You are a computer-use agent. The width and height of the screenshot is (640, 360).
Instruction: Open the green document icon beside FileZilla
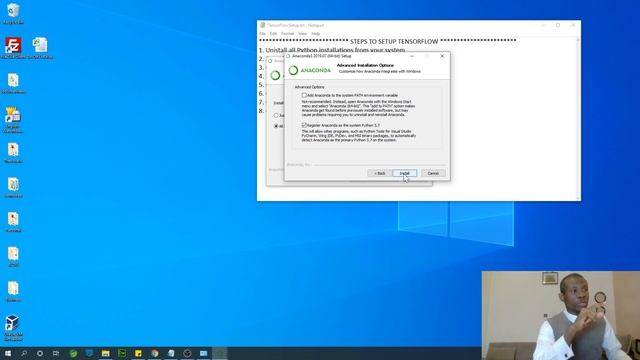click(40, 48)
